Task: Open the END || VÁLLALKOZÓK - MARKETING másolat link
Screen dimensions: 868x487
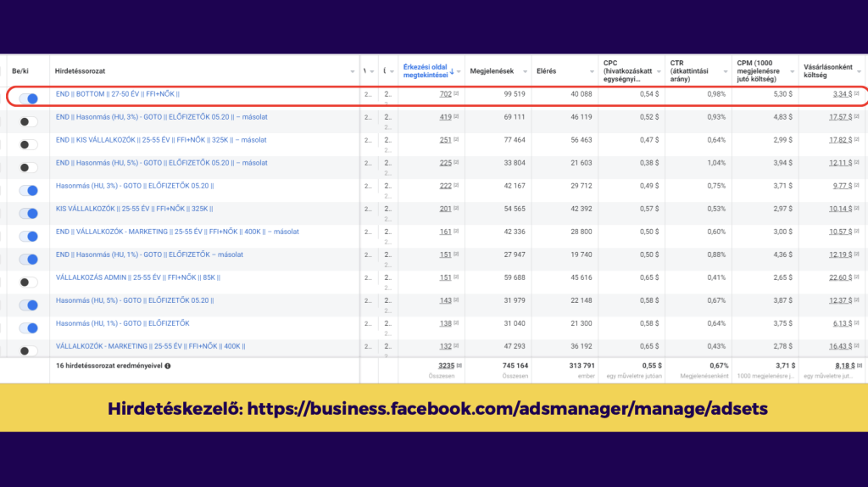Action: 176,232
